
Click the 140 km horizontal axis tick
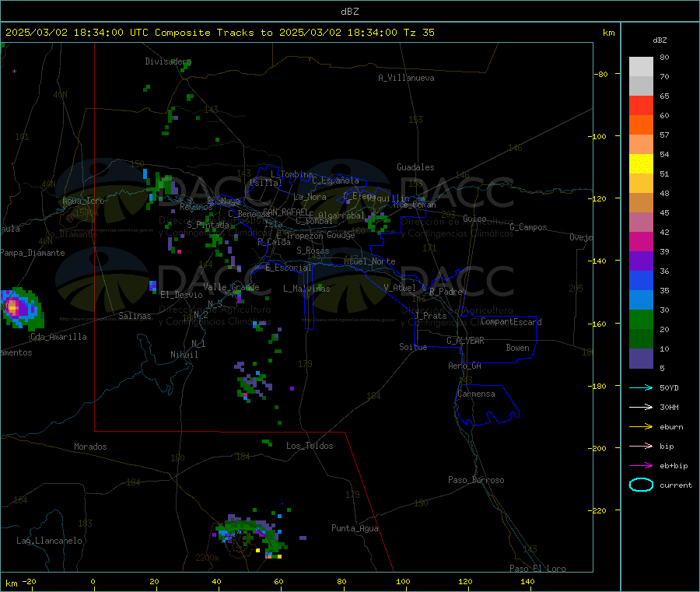tap(527, 581)
